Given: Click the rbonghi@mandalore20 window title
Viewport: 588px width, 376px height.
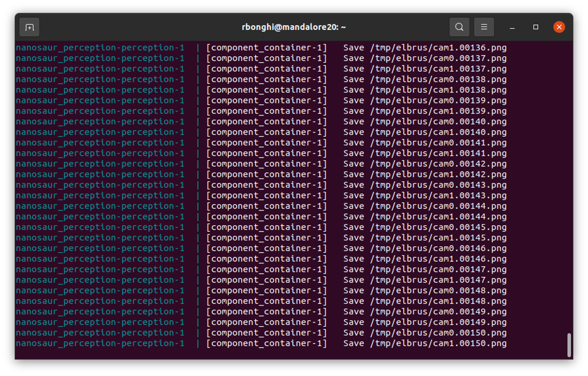Looking at the screenshot, I should click(x=294, y=27).
